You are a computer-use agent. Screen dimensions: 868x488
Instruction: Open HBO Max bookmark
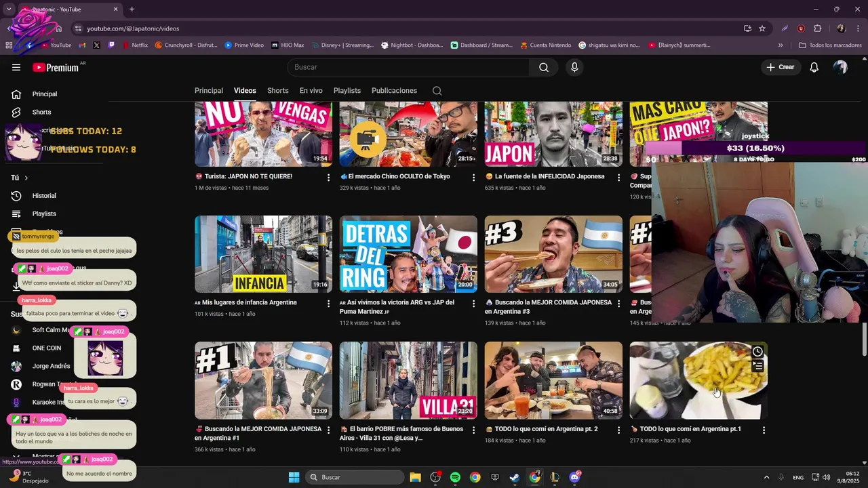288,45
